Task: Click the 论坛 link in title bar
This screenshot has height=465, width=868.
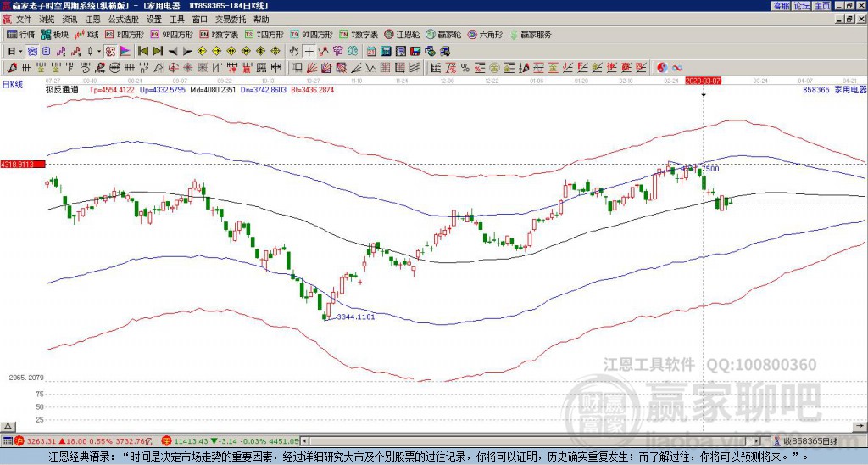Action: (801, 6)
